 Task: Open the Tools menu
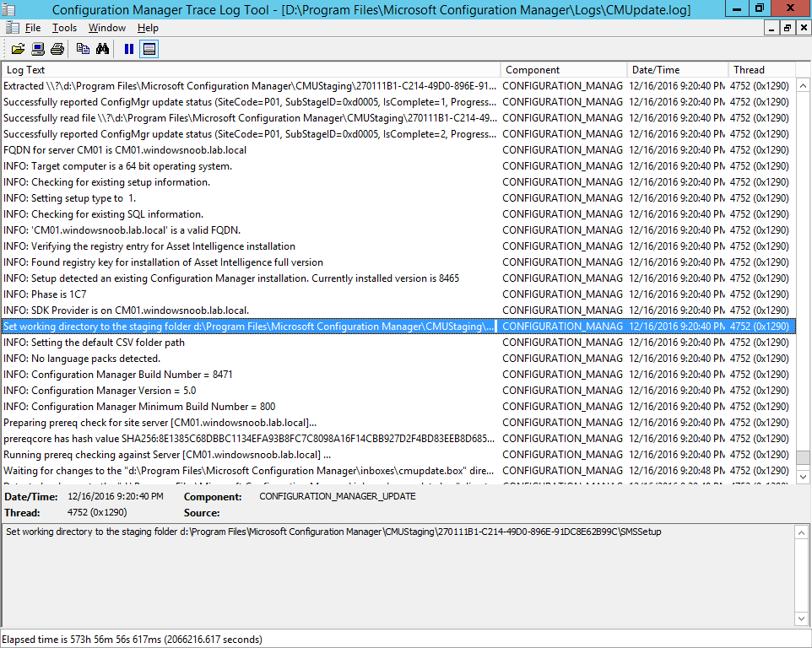point(64,28)
